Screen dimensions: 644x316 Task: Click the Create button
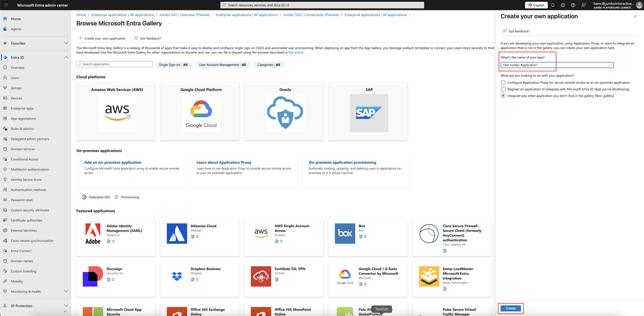pyautogui.click(x=511, y=308)
